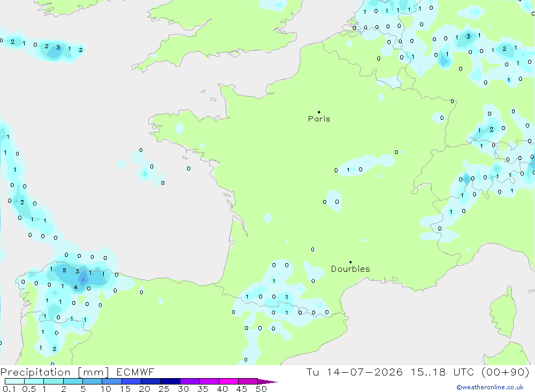This screenshot has height=392, width=535.
Task: Click the 50 mm purple legend arrow
Action: pos(267,381)
